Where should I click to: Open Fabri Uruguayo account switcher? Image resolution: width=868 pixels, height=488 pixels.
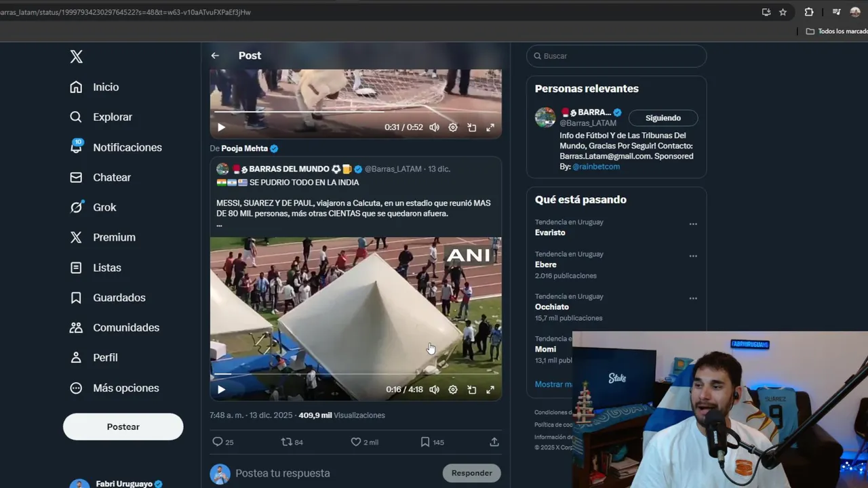(x=123, y=483)
